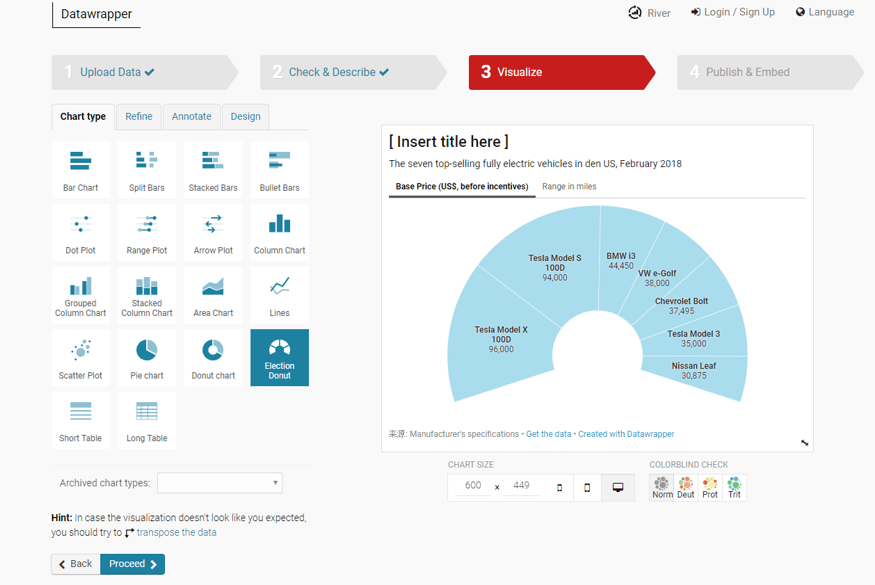875x585 pixels.
Task: Switch to the Refine tab
Action: coord(138,117)
